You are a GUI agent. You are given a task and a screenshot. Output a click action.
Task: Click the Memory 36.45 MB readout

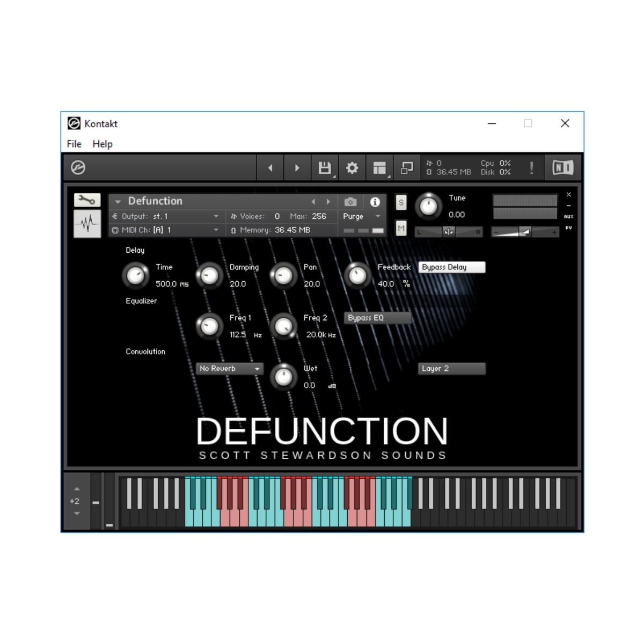pyautogui.click(x=292, y=230)
